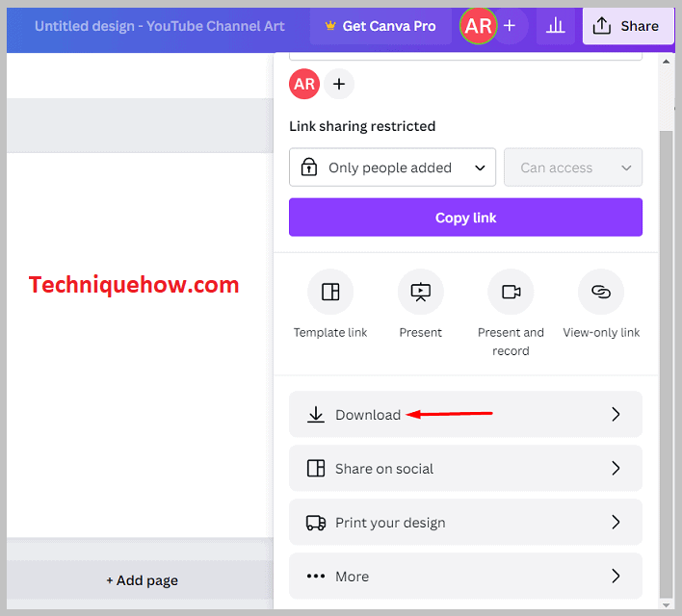This screenshot has height=616, width=682.
Task: Open Share on social option
Action: click(465, 468)
